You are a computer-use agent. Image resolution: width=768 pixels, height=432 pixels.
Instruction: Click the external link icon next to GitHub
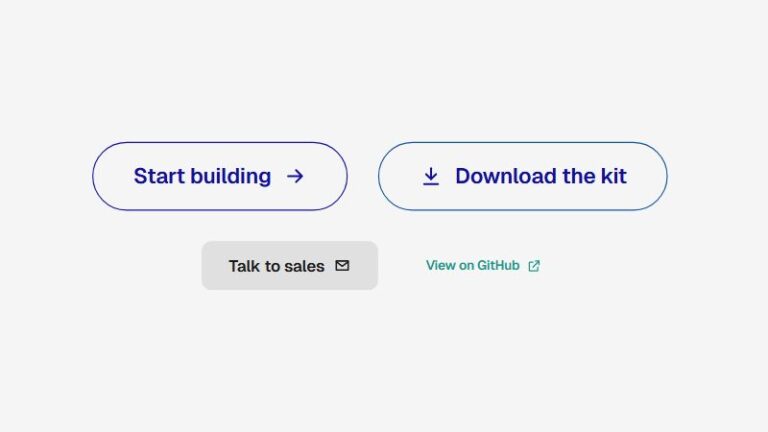pos(534,266)
